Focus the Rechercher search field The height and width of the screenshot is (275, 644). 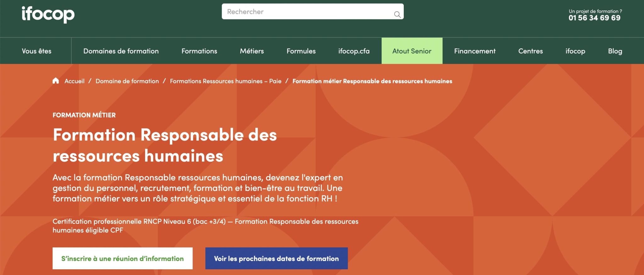tap(313, 12)
